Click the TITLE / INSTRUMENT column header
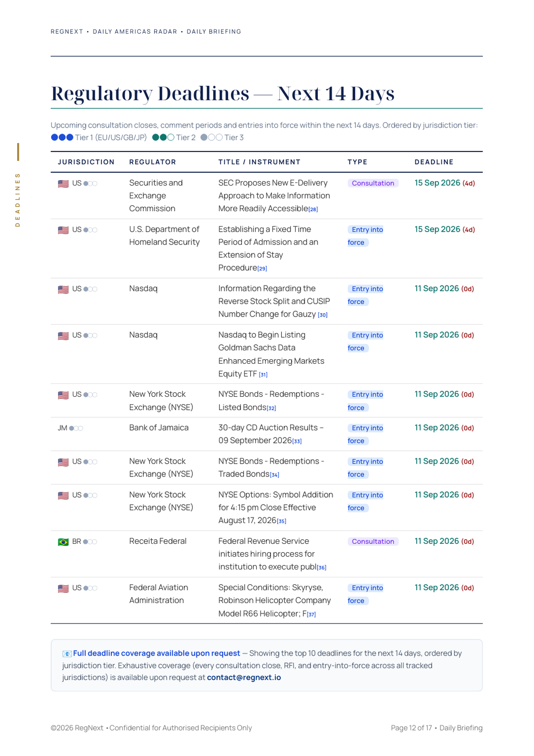 (260, 162)
